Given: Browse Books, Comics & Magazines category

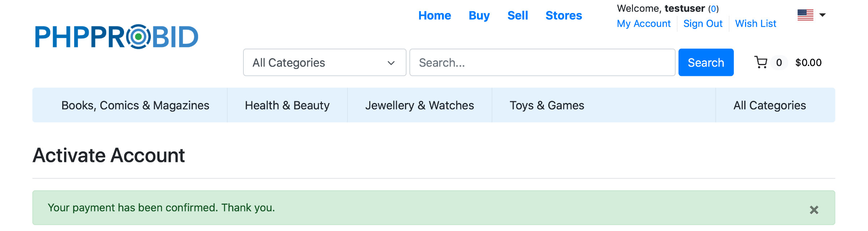Looking at the screenshot, I should pyautogui.click(x=135, y=105).
